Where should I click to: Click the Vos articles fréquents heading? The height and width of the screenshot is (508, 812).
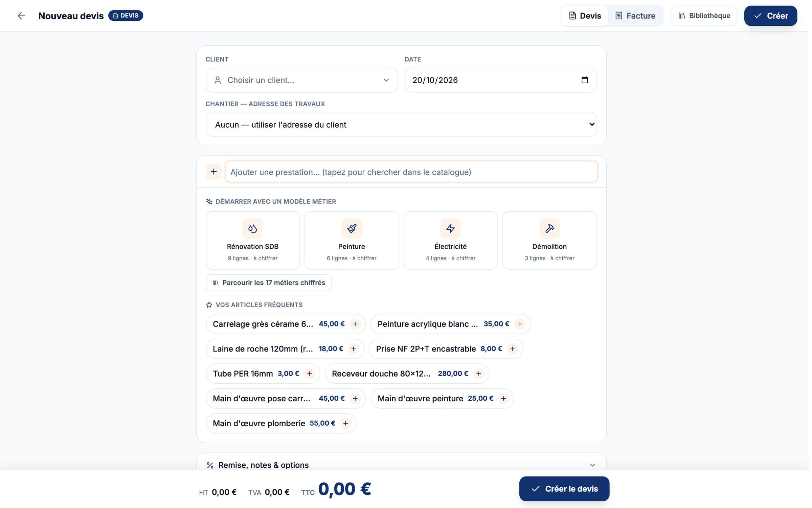click(259, 305)
